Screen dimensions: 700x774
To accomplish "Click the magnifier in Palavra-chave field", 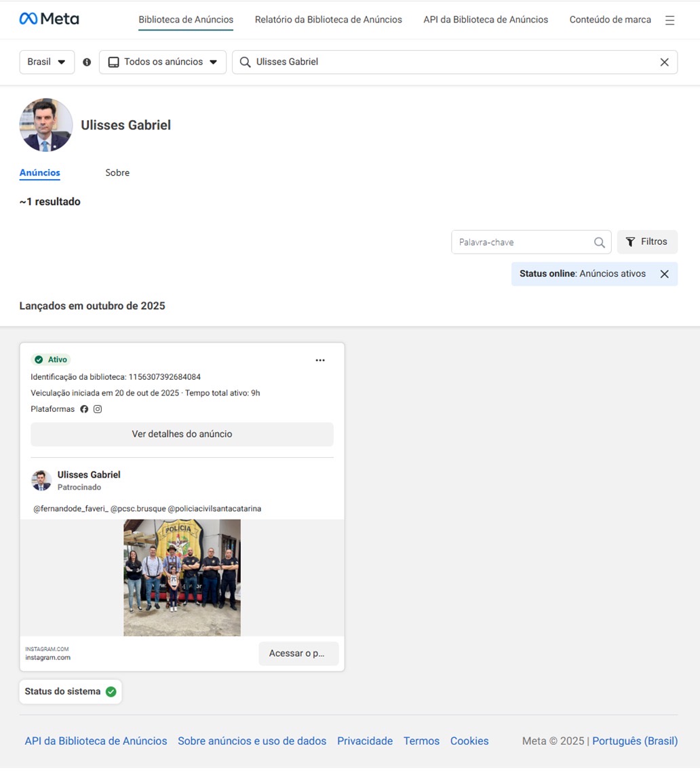I will click(600, 242).
